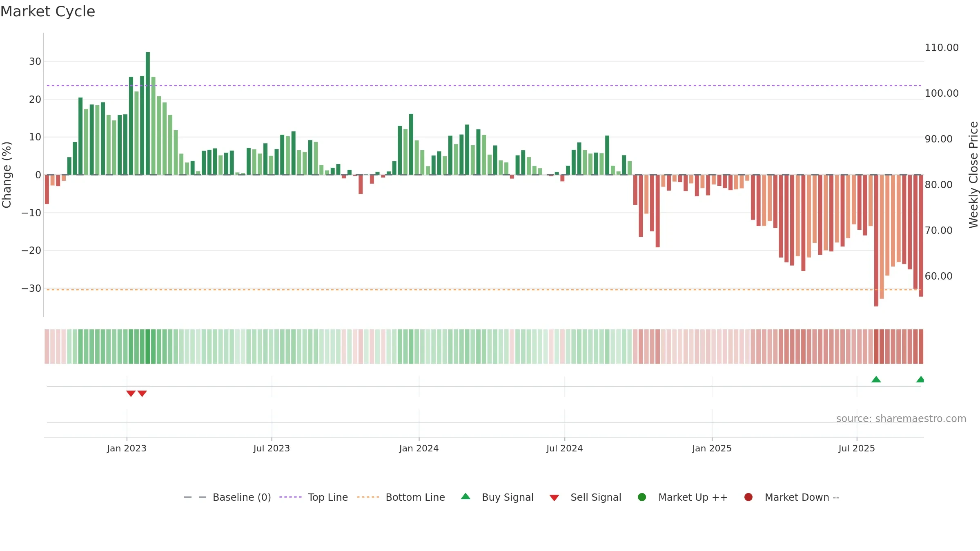Click the darkest red heat-strip cell after Jul 2025

tap(876, 347)
